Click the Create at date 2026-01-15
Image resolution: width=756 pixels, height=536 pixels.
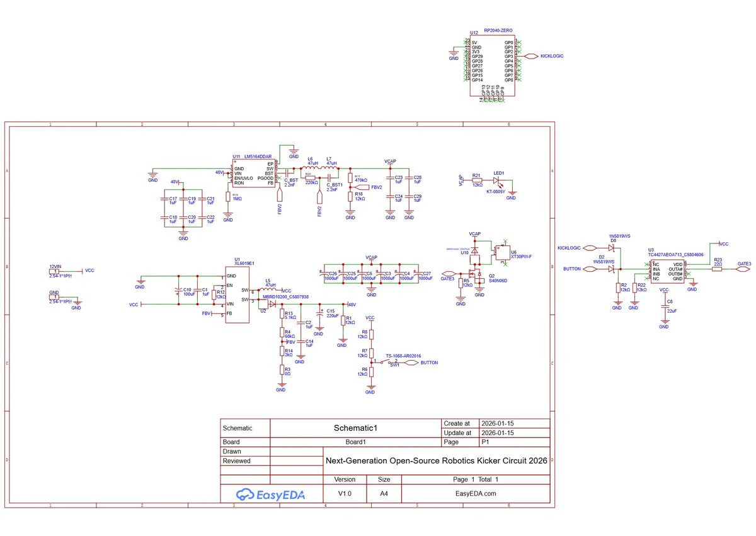point(497,423)
